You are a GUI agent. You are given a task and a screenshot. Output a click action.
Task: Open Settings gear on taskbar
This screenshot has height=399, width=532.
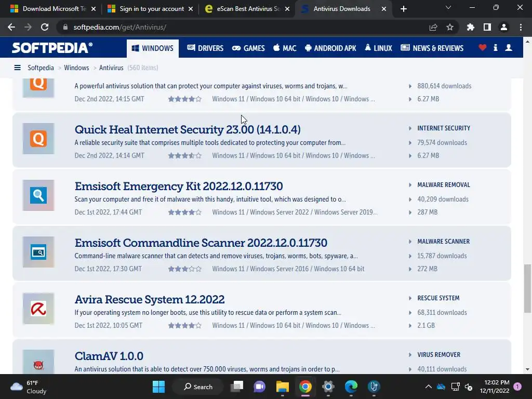(328, 387)
